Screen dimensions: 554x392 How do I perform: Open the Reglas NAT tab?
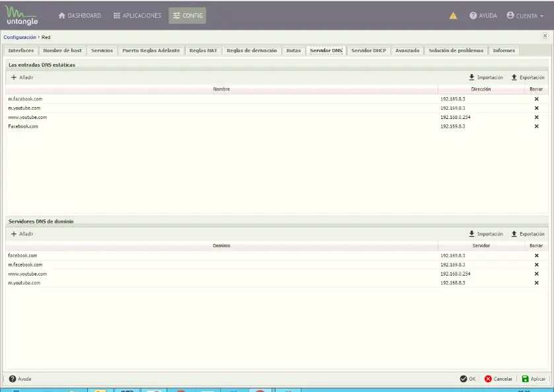tap(203, 50)
